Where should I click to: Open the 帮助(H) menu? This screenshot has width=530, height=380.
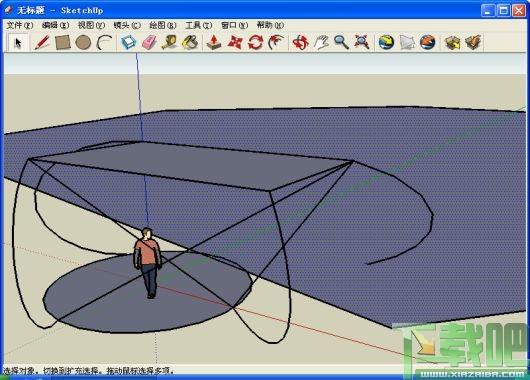pyautogui.click(x=270, y=25)
